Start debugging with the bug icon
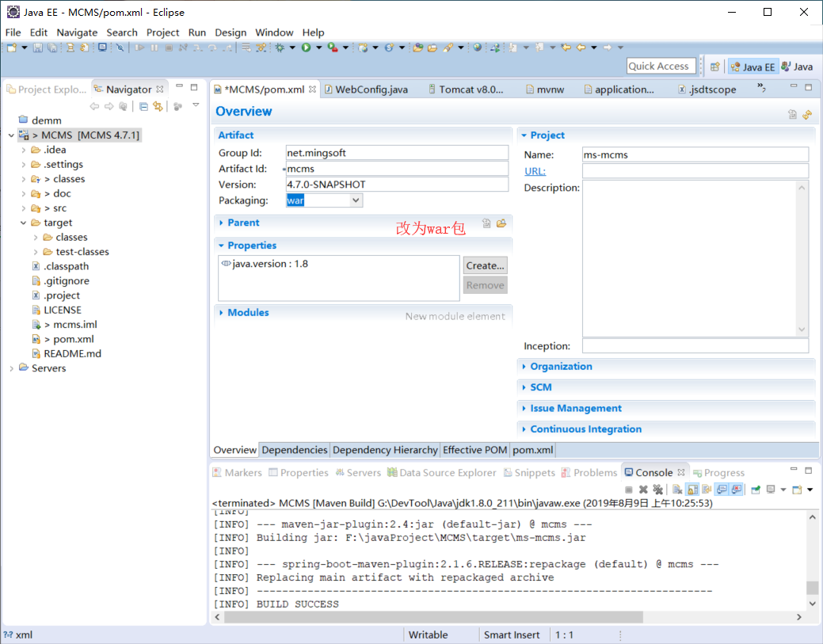 (x=280, y=48)
